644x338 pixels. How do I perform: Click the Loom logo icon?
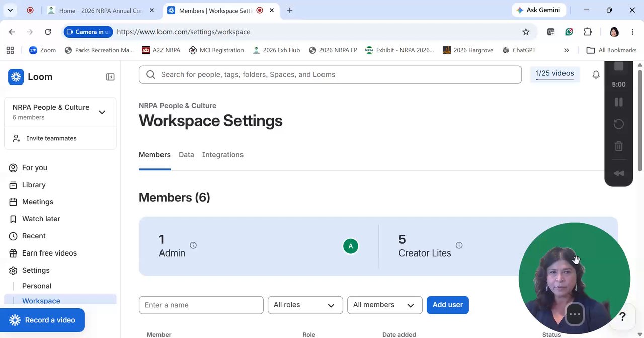coord(16,77)
